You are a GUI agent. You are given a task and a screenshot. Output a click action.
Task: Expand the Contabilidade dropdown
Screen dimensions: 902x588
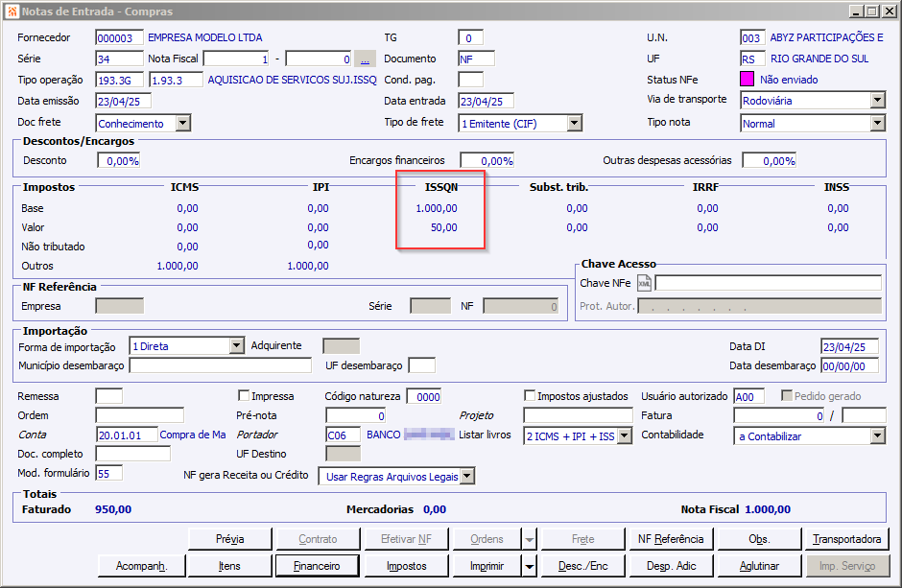[x=877, y=435]
